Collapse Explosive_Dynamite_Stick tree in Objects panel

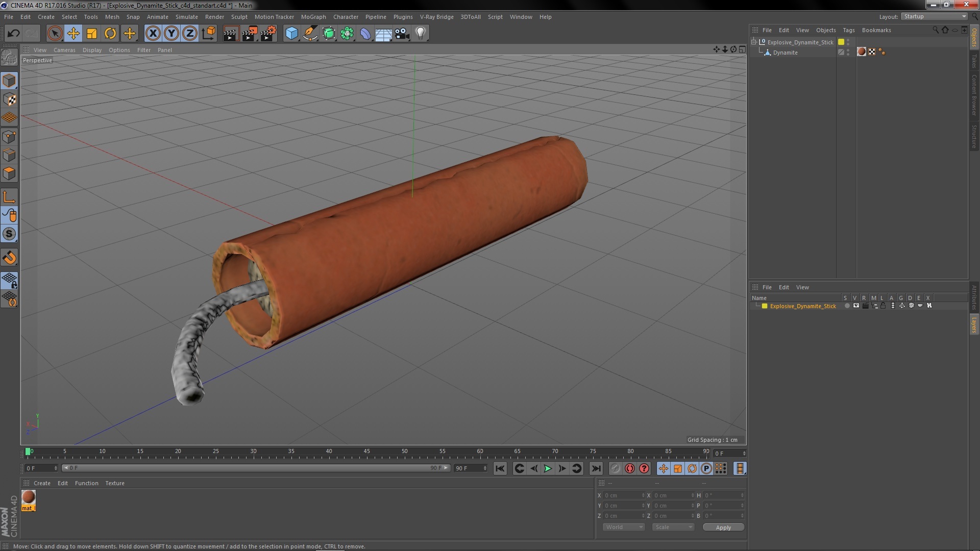(754, 42)
